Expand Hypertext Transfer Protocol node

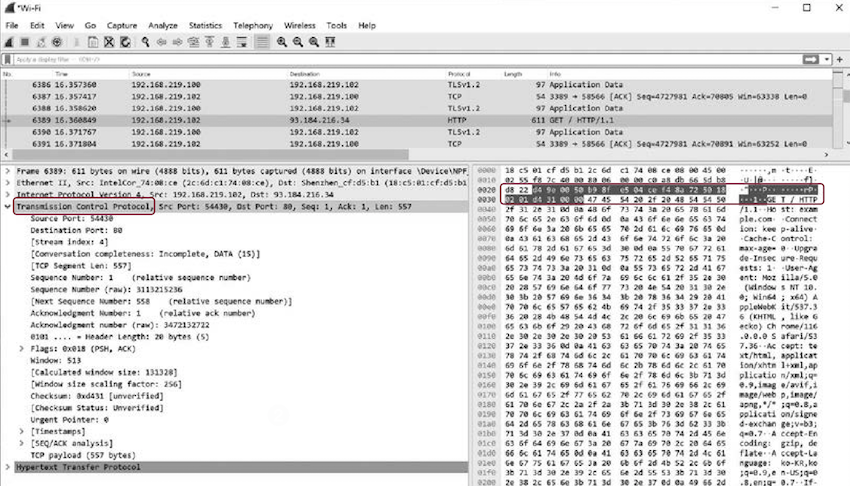[x=8, y=467]
